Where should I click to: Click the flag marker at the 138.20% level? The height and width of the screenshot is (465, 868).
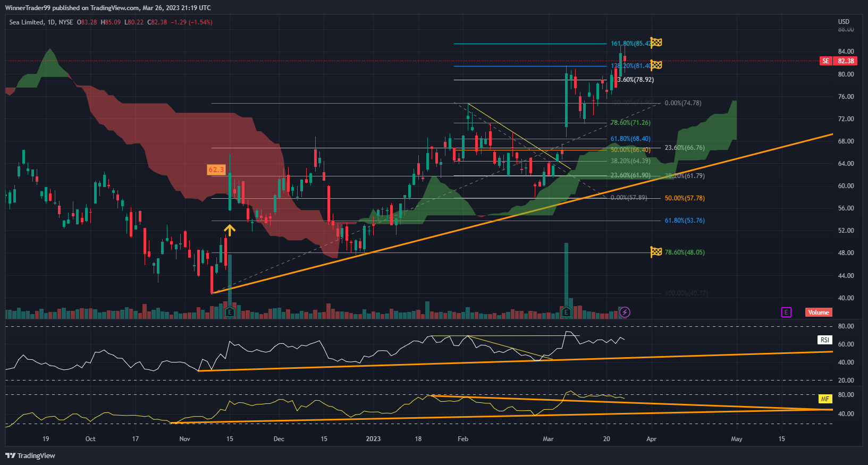656,65
